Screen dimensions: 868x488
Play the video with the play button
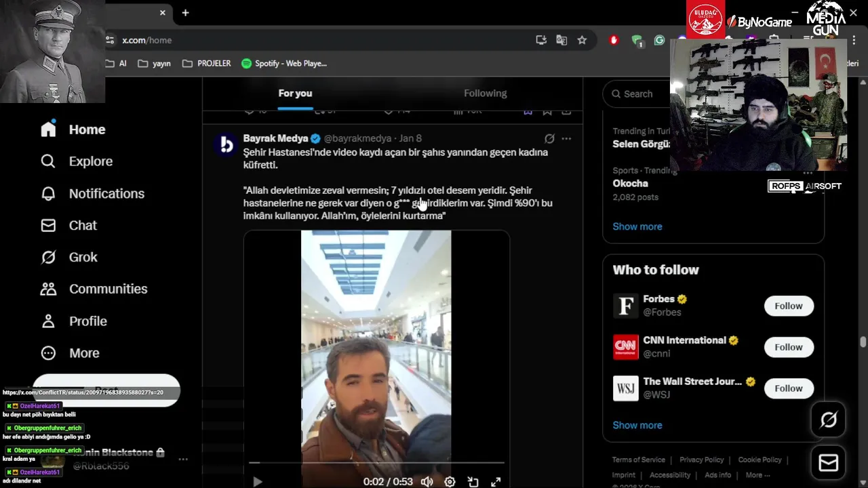[x=257, y=482]
